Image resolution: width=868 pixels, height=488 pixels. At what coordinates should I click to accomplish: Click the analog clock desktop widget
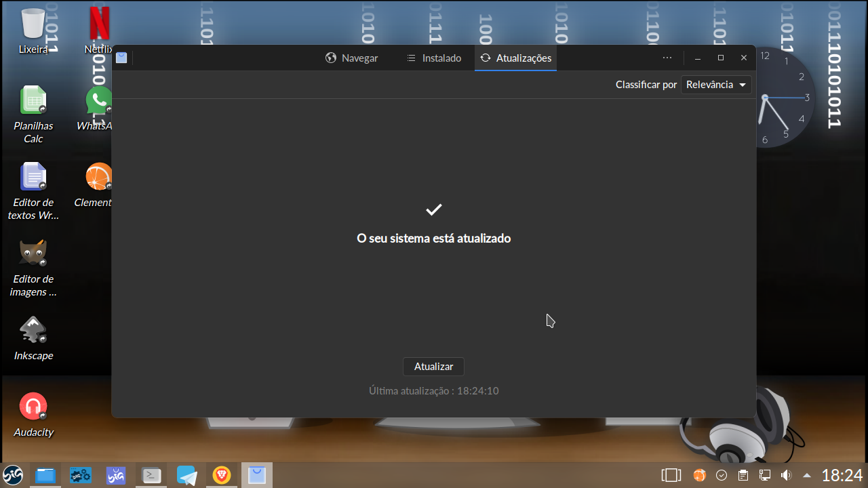785,98
